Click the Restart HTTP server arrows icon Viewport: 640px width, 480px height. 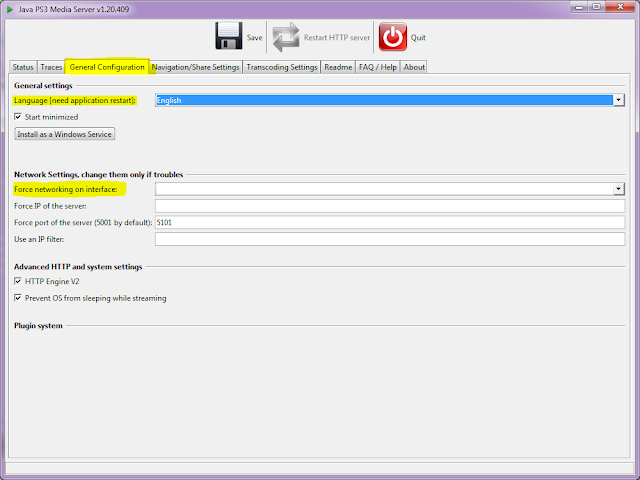(286, 37)
